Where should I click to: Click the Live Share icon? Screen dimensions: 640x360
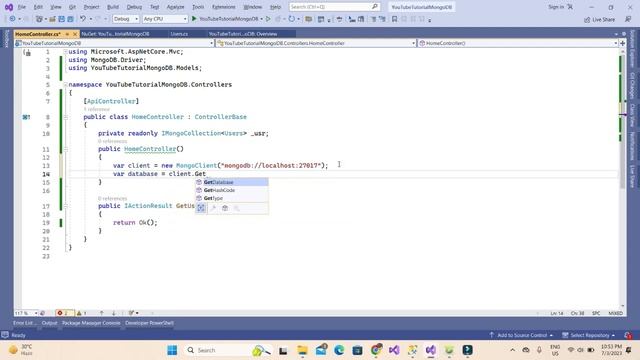coord(599,19)
